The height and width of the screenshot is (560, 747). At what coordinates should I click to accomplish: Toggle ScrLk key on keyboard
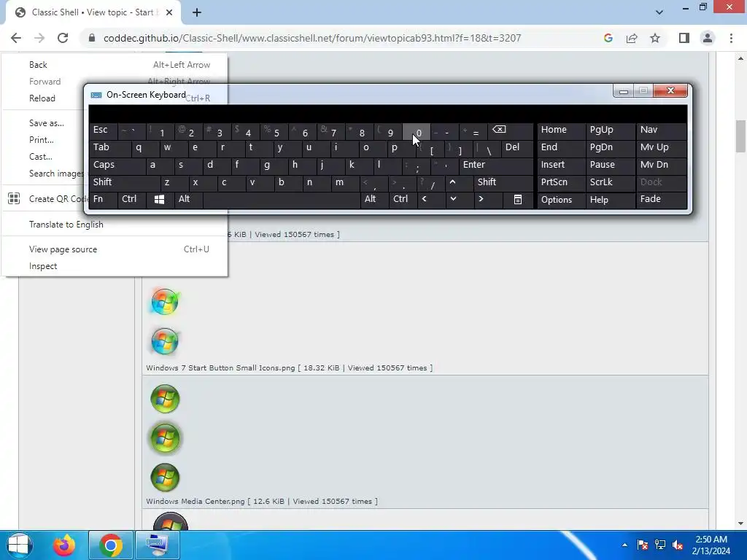pyautogui.click(x=611, y=182)
